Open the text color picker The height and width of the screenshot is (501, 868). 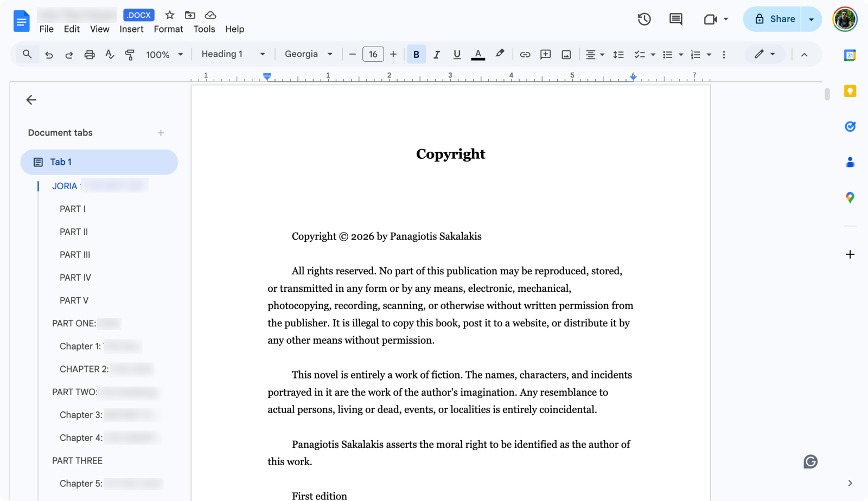[x=478, y=54]
